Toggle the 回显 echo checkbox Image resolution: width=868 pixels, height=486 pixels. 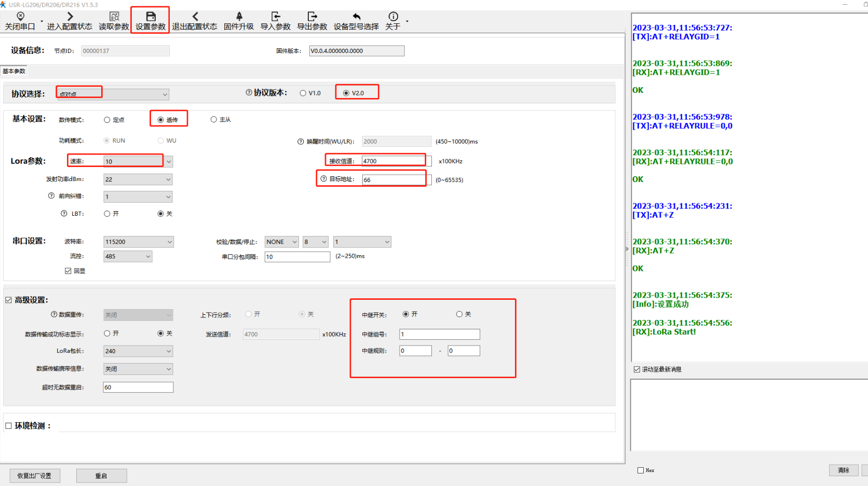[x=68, y=271]
